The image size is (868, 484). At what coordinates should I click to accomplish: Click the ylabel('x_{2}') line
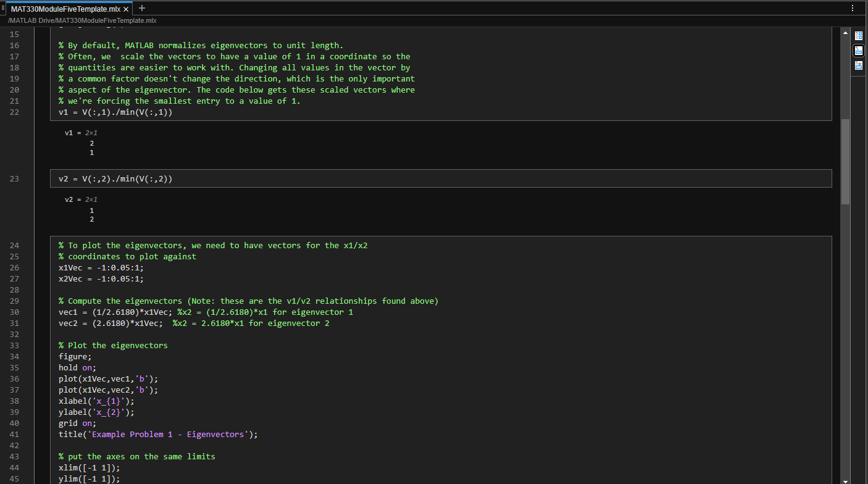(96, 412)
